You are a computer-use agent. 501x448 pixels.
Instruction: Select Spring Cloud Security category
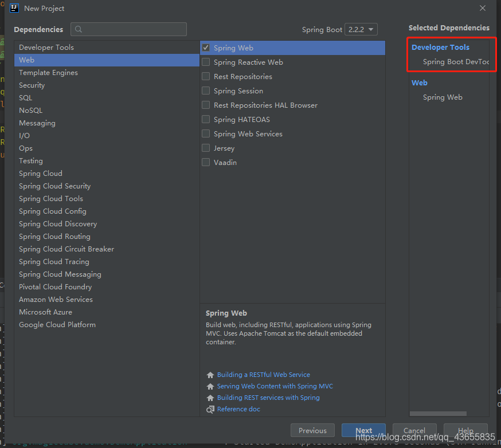tap(107, 186)
